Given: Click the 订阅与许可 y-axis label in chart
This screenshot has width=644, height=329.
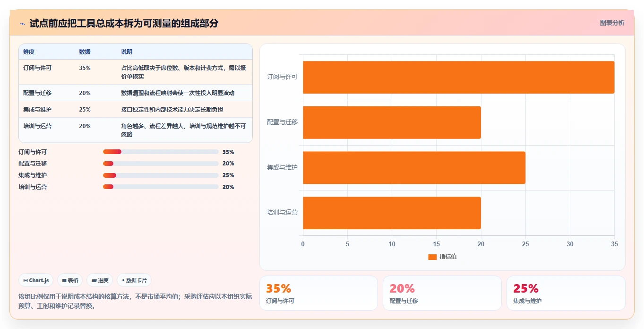Looking at the screenshot, I should click(282, 77).
